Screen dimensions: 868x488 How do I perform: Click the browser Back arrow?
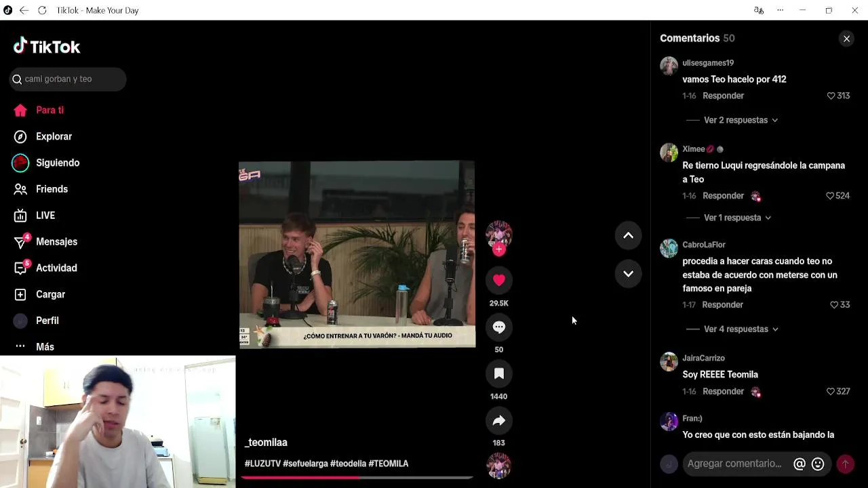coord(24,10)
